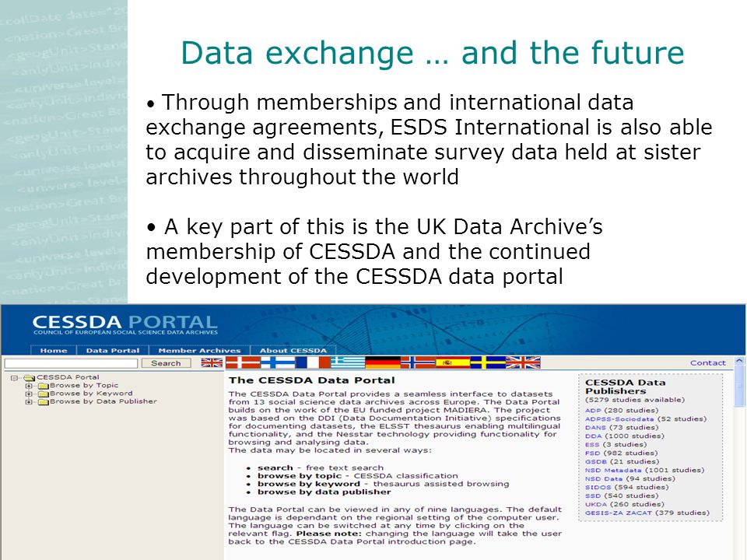
Task: Open the ADP publisher link
Action: 593,411
